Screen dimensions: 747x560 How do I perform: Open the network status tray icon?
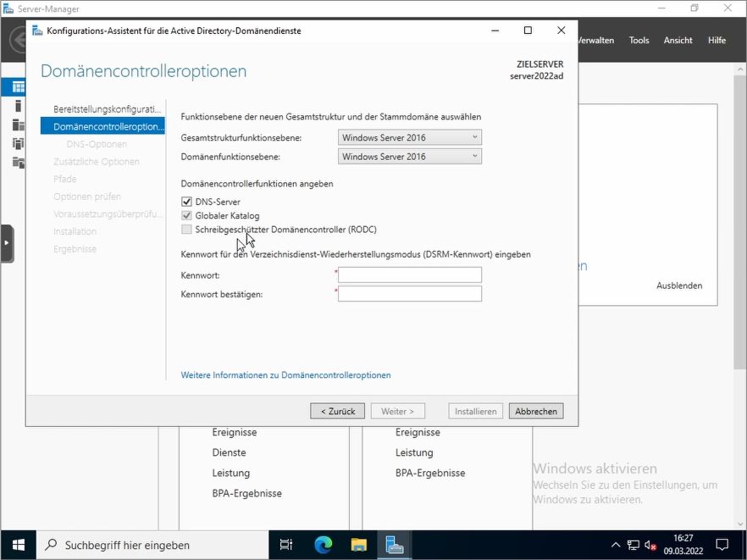point(633,545)
